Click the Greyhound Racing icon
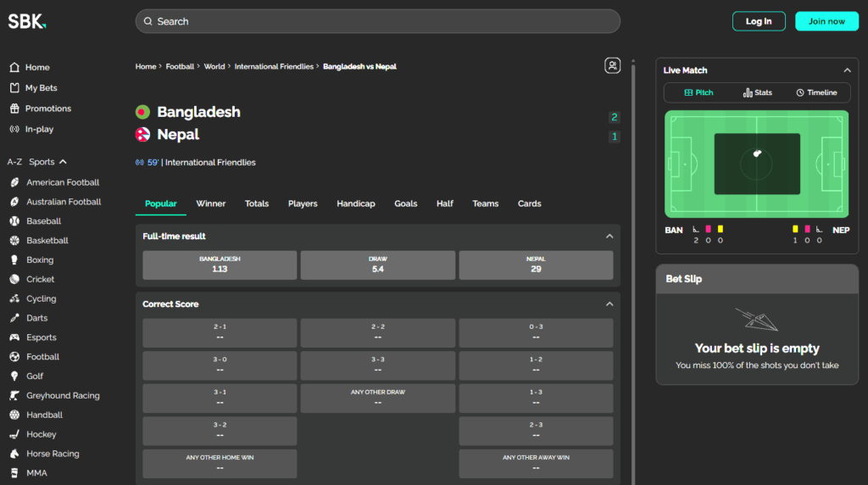Image resolution: width=868 pixels, height=485 pixels. click(14, 395)
